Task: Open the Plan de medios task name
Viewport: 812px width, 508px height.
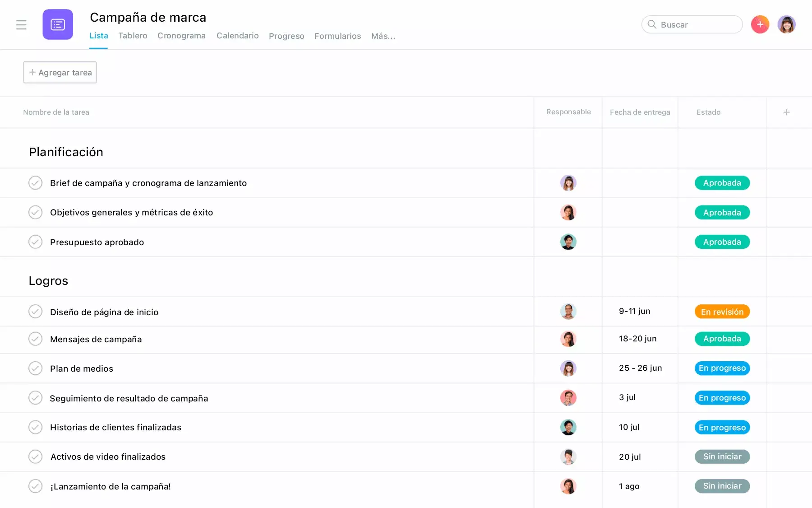Action: [x=82, y=368]
